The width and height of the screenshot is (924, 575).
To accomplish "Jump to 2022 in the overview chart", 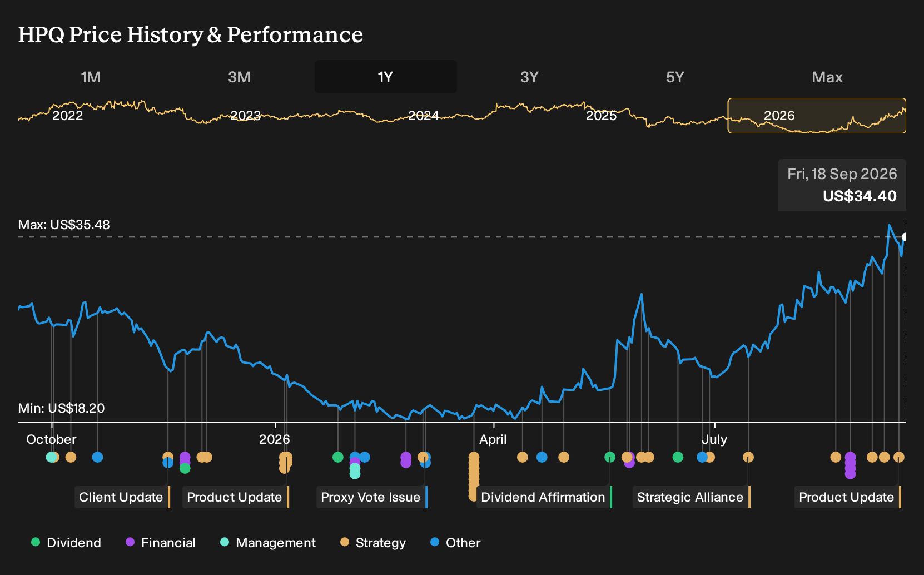I will tap(67, 116).
